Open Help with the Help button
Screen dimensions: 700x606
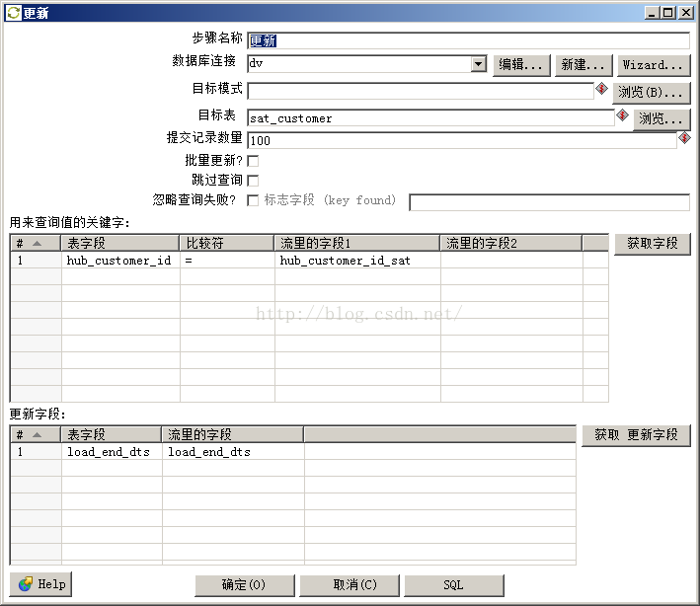[40, 584]
